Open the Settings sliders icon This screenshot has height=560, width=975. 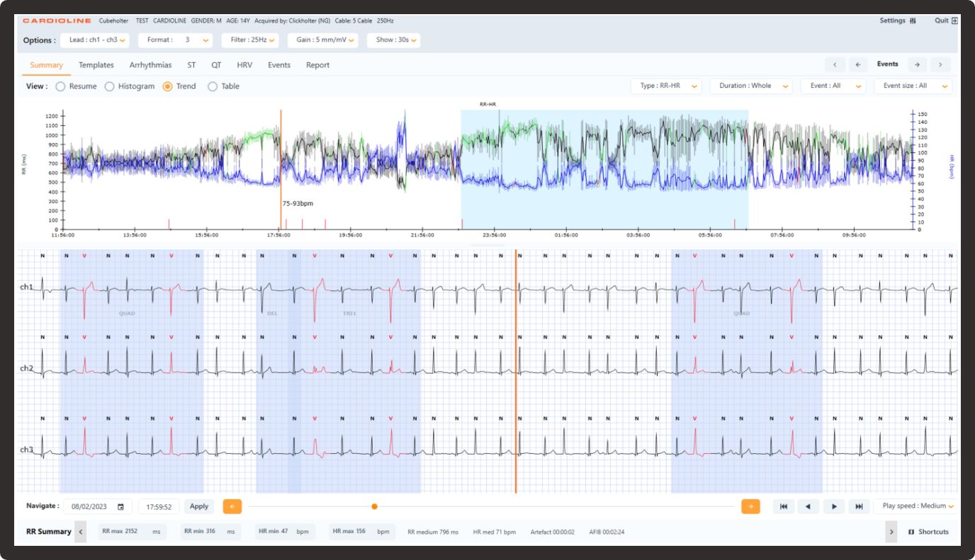pyautogui.click(x=912, y=21)
